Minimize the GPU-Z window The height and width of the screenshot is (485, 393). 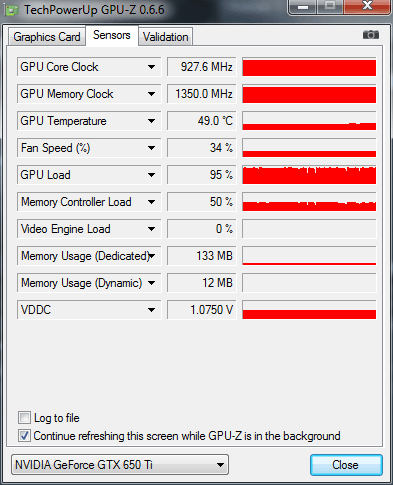303,7
